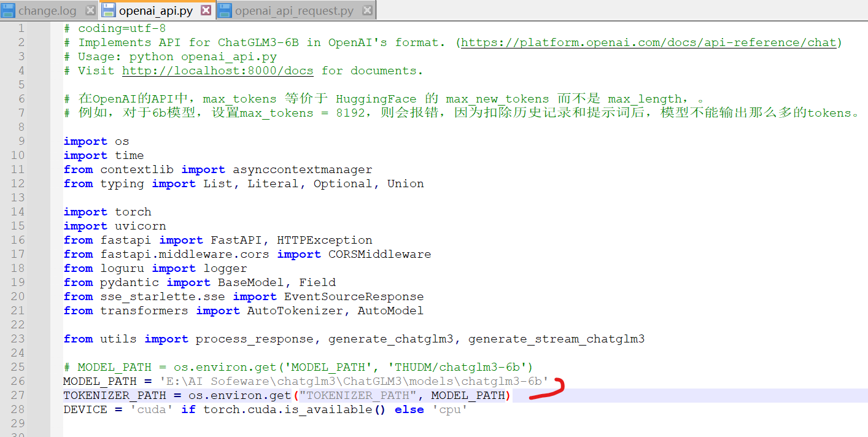Click EventSourceResponse in the sse_starlette import

[x=354, y=296]
